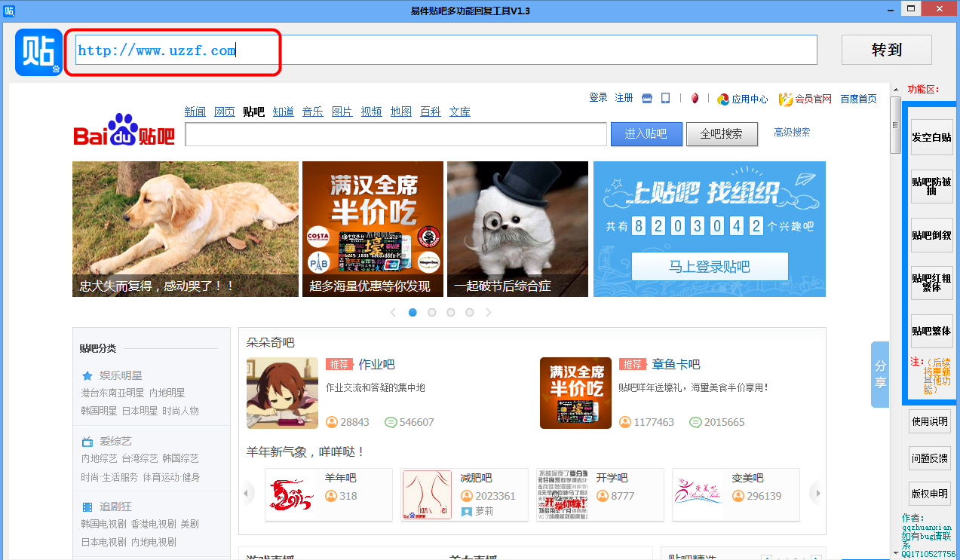Click 作业吧 member count icon 28843

click(332, 422)
